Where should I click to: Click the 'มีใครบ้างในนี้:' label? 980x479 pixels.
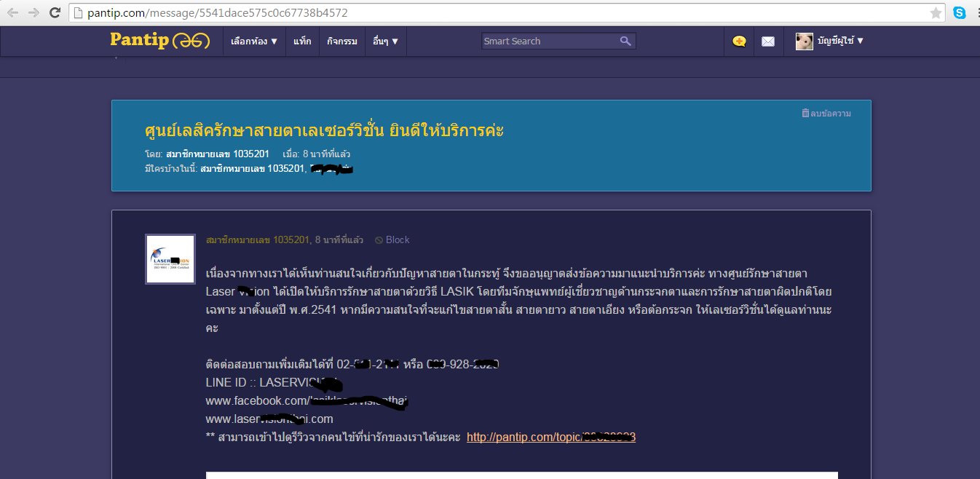171,169
